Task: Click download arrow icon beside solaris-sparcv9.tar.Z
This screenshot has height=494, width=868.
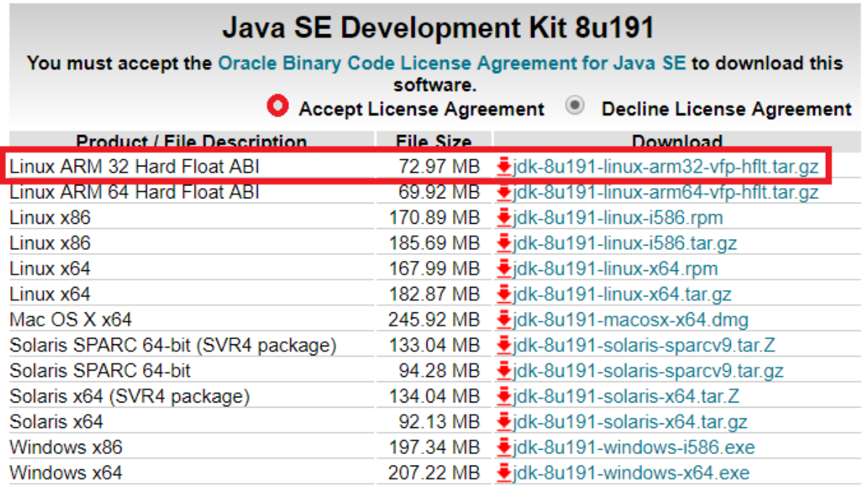Action: pyautogui.click(x=504, y=344)
